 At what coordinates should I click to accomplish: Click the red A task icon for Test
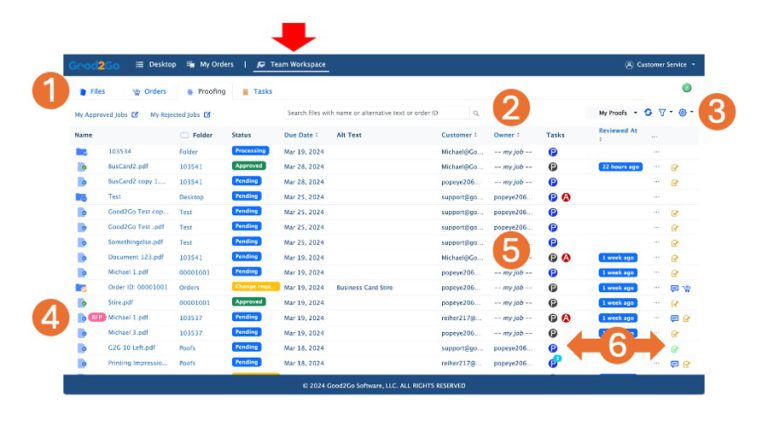566,197
